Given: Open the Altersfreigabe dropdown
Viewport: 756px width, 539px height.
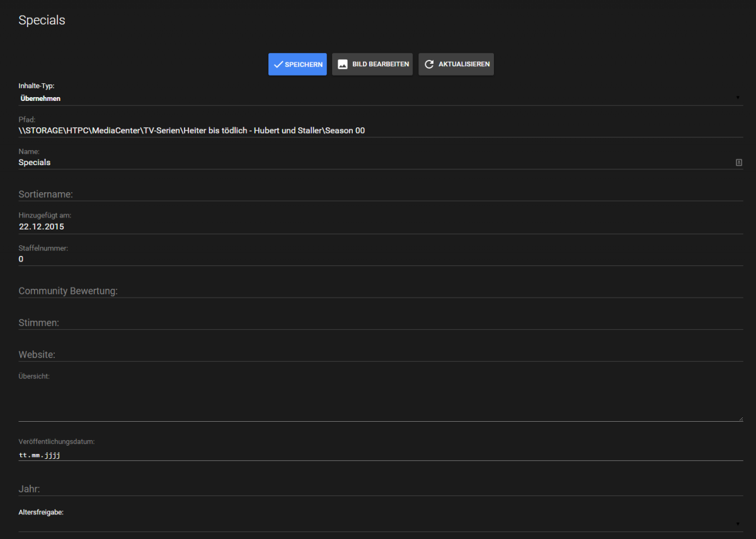Looking at the screenshot, I should [x=381, y=524].
